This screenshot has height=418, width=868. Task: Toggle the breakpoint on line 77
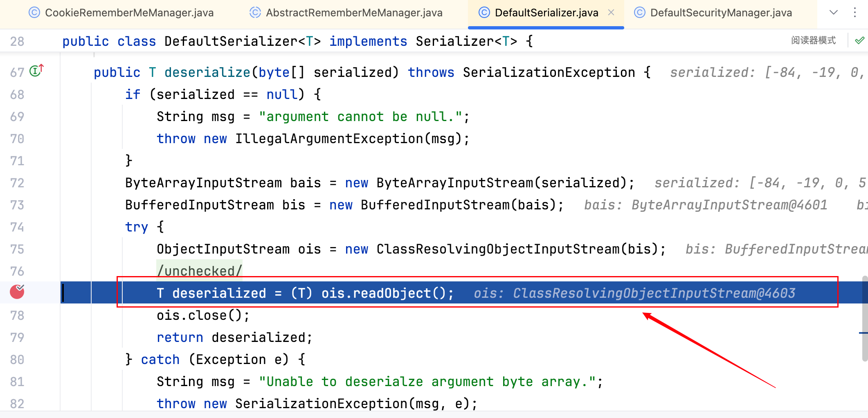(17, 292)
